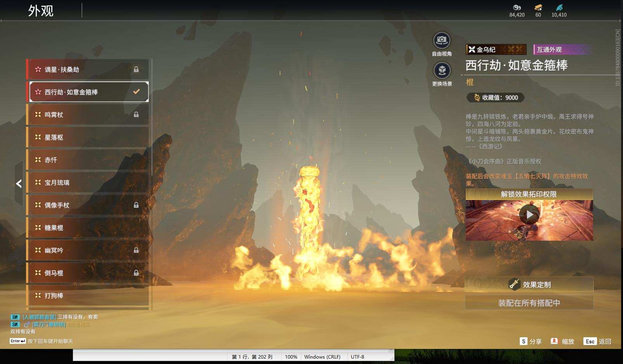
Task: Click the 缩放 zoom control
Action: coord(562,341)
